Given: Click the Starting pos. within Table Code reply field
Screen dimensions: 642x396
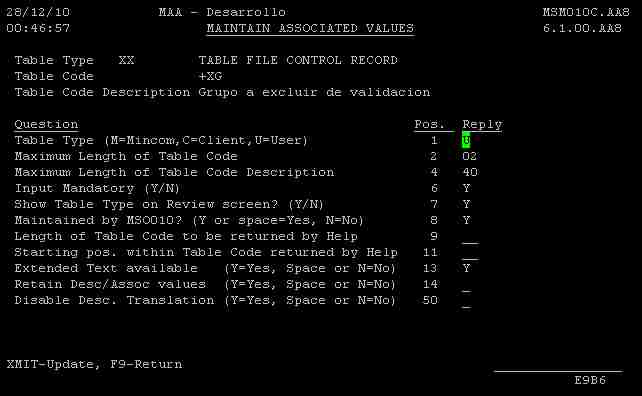Looking at the screenshot, I should (x=470, y=253).
